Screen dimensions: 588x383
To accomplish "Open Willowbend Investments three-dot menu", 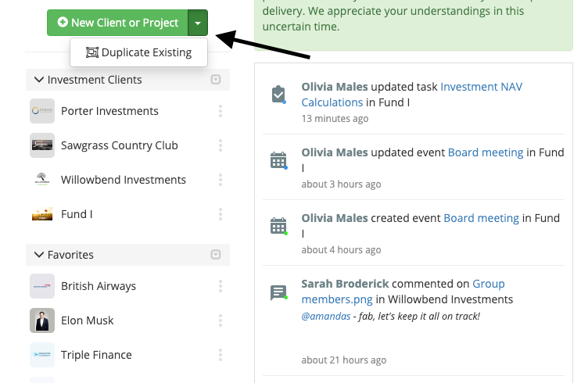I will click(220, 180).
